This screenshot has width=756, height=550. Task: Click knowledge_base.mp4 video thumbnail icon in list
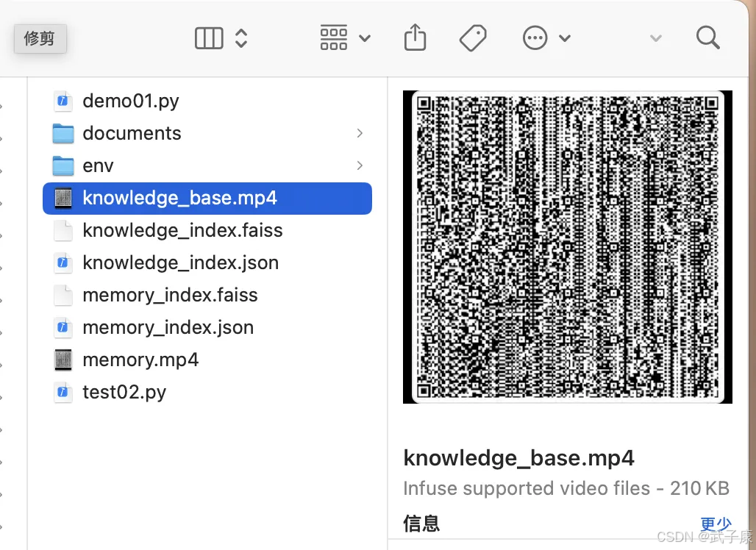point(63,198)
